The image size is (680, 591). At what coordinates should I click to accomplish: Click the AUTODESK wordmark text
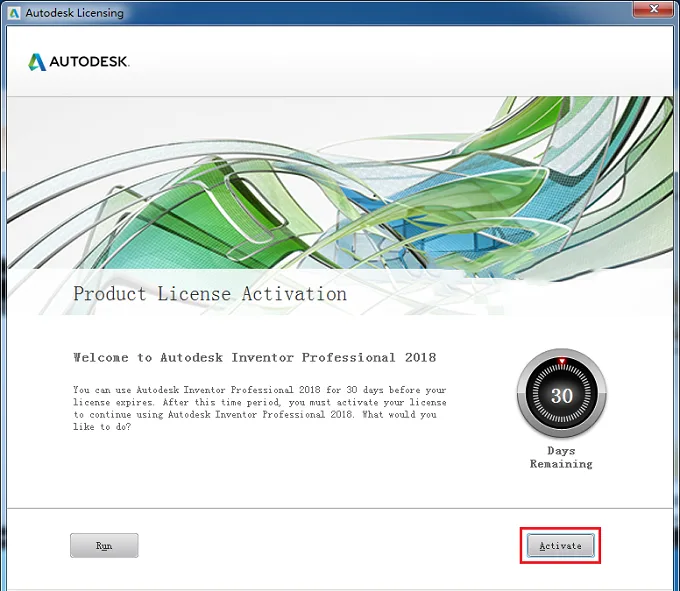tap(89, 62)
